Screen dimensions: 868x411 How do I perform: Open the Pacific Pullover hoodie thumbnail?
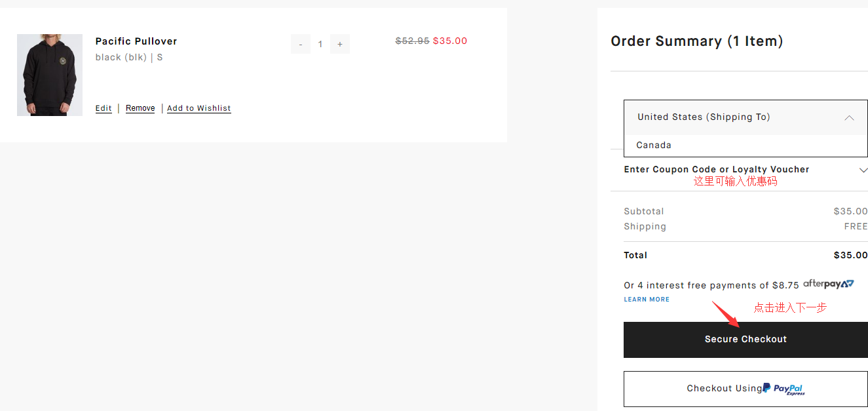click(x=50, y=75)
